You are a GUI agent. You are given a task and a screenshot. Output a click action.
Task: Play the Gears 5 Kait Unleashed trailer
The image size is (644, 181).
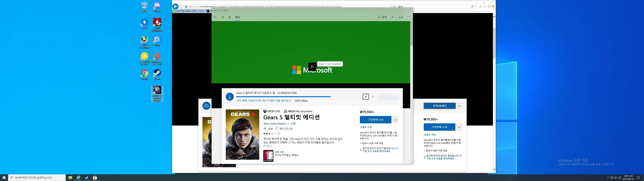[x=312, y=67]
